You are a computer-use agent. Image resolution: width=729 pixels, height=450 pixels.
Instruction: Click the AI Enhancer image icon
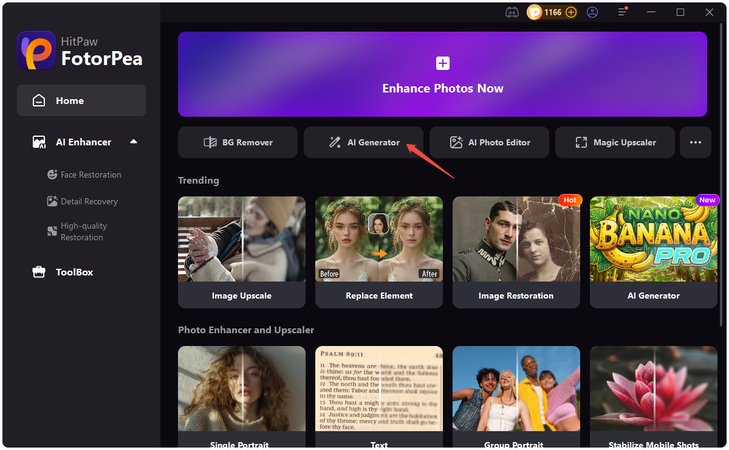coord(39,142)
